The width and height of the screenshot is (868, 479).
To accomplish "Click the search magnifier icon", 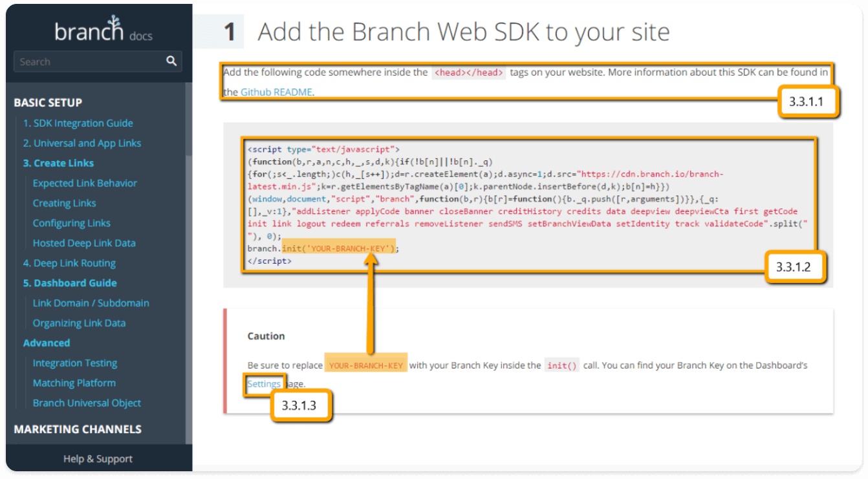I will pyautogui.click(x=171, y=61).
